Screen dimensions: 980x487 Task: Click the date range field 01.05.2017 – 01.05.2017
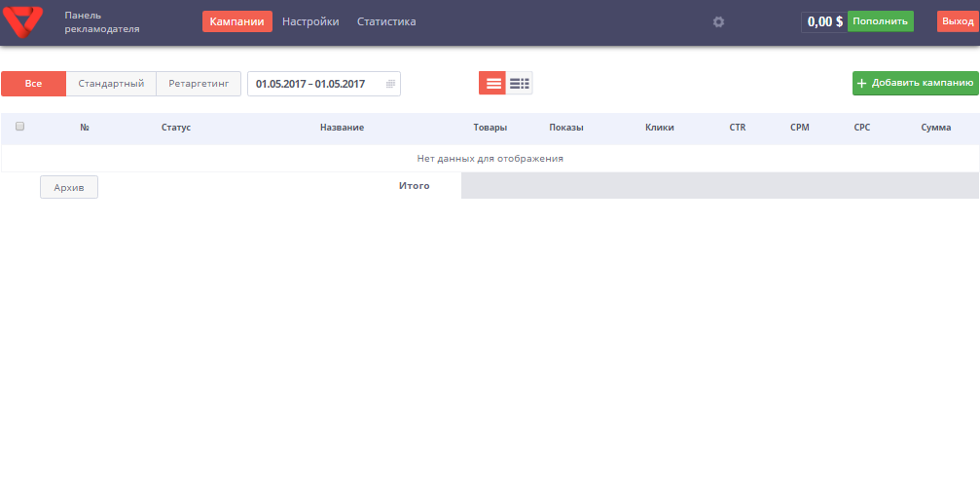coord(324,84)
